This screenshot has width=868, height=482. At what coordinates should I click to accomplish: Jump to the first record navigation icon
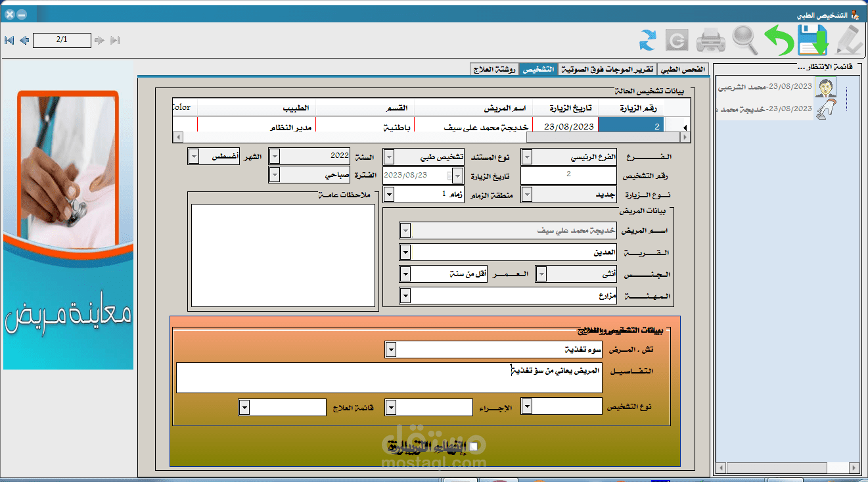point(9,40)
